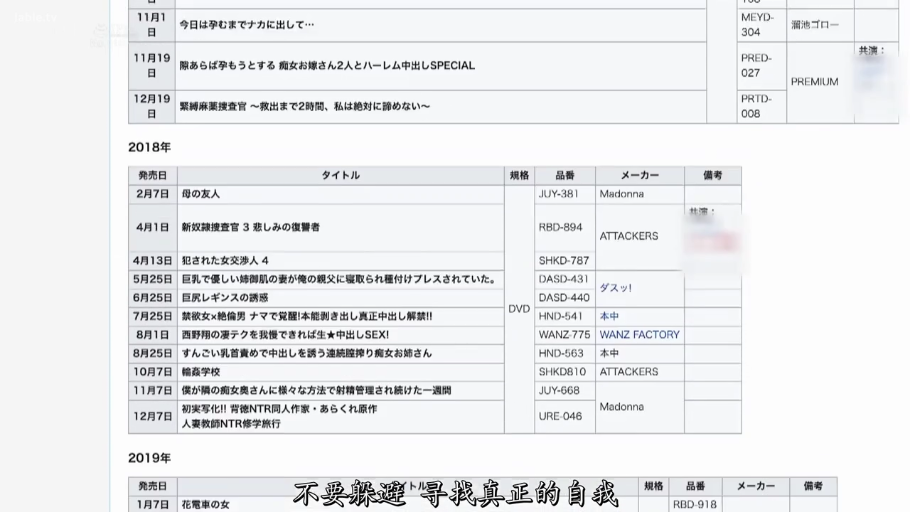Click Madonna maker cell in JUY-381 row

[621, 194]
